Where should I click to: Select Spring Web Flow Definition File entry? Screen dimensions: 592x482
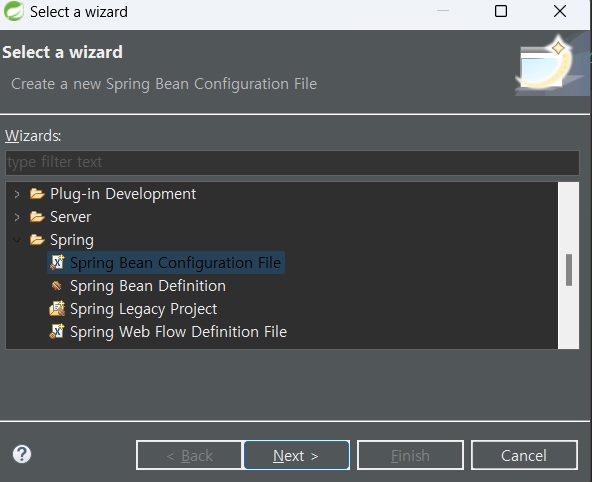click(178, 332)
